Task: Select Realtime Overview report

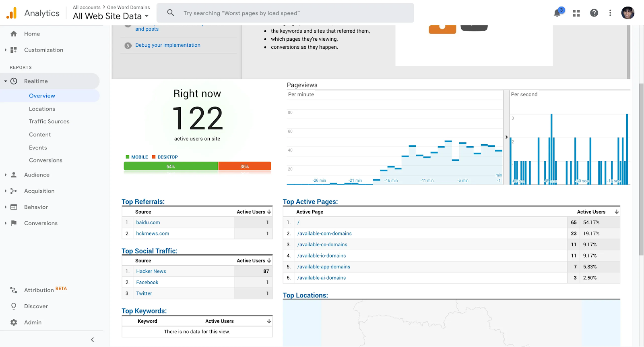Action: click(x=42, y=96)
